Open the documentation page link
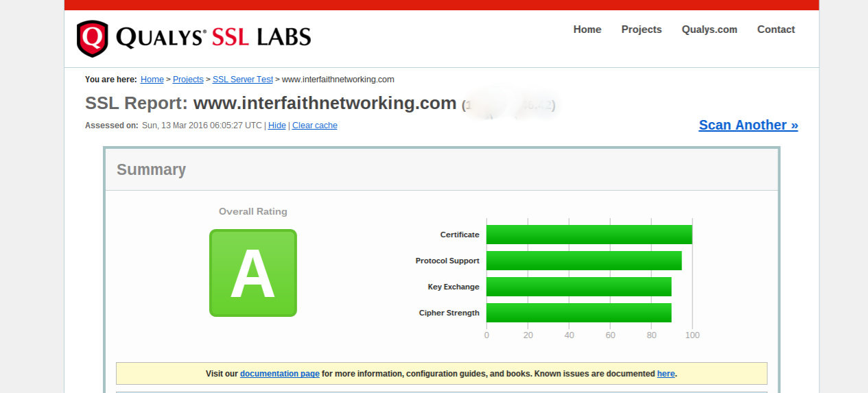The image size is (868, 393). tap(280, 374)
